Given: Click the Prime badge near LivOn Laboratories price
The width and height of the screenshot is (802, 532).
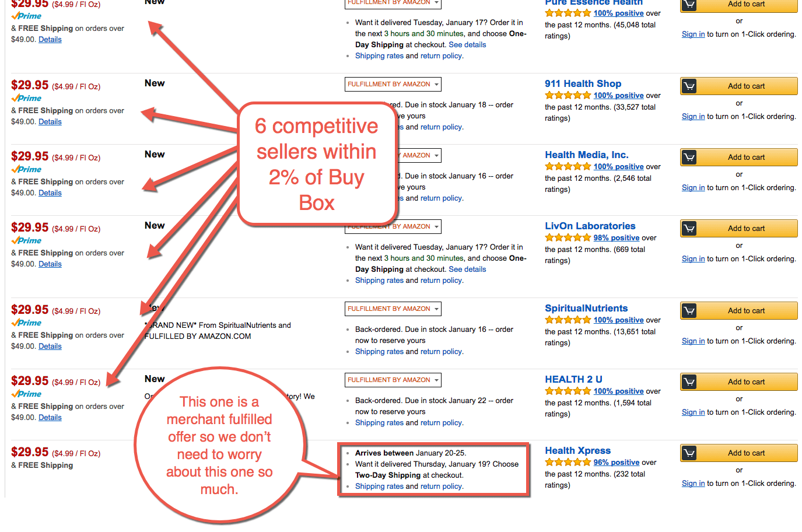Looking at the screenshot, I should pos(26,240).
